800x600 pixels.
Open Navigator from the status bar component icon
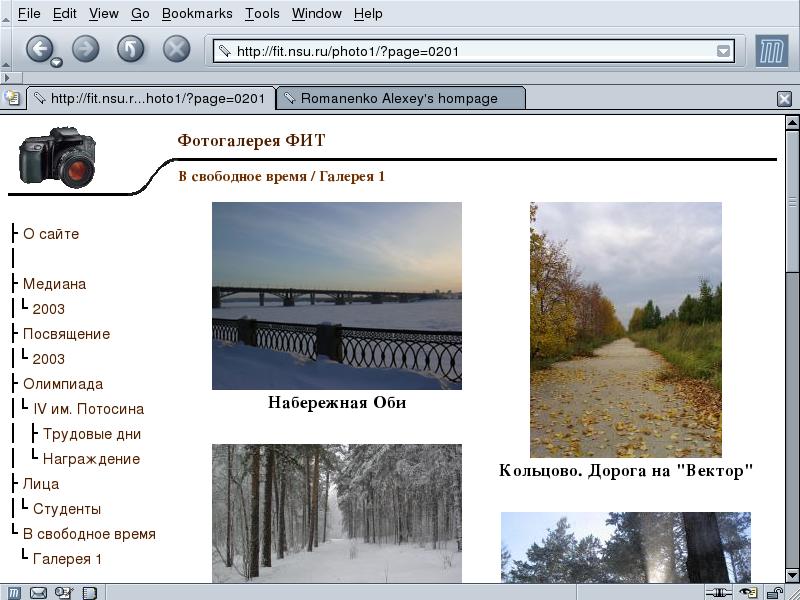(x=14, y=593)
